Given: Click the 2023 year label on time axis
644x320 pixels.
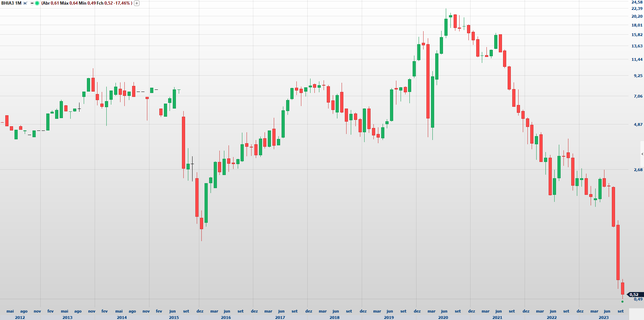Looking at the screenshot, I should pos(603,318).
